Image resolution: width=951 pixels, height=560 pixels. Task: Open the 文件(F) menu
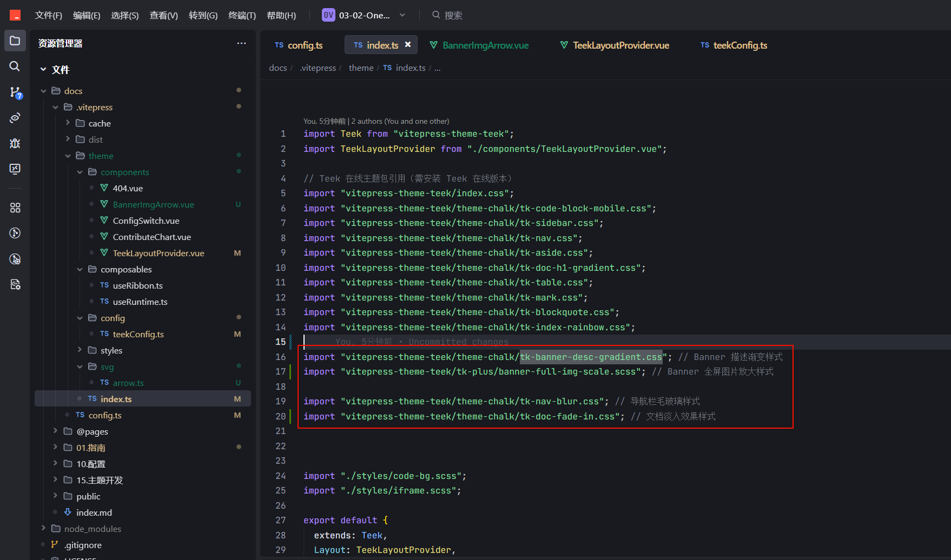[49, 15]
